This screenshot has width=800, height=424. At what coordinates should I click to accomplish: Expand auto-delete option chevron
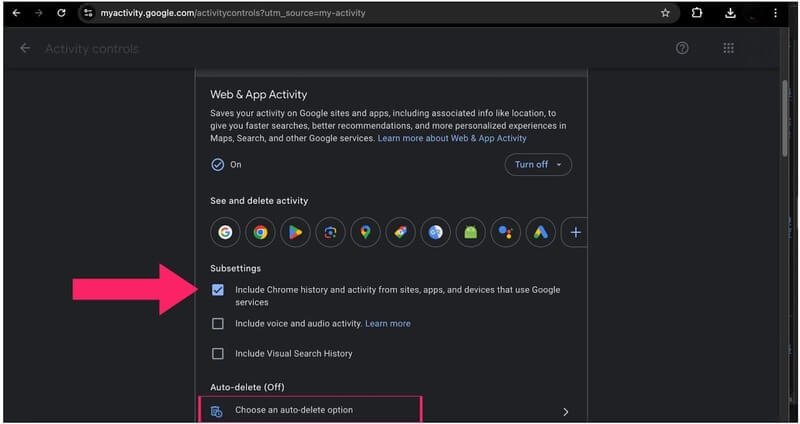click(565, 411)
